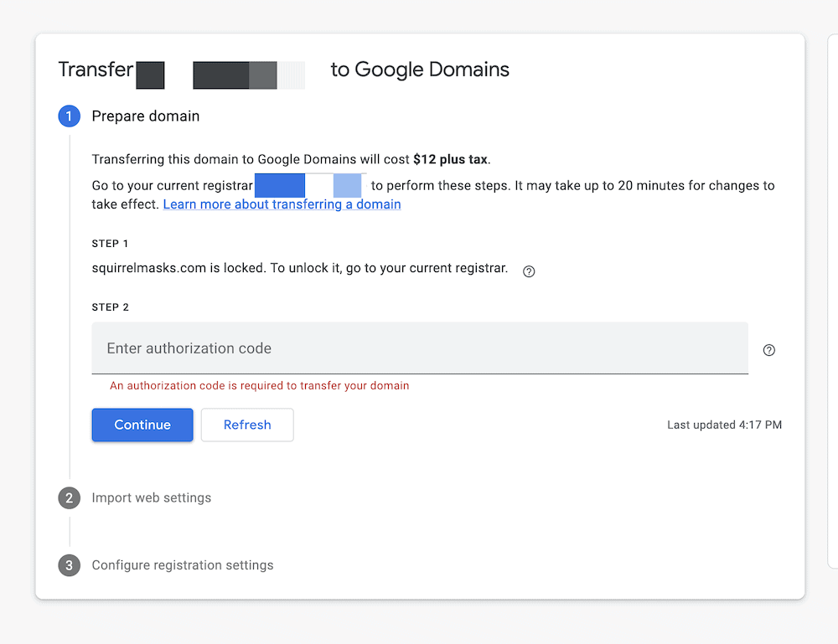Open the Import web settings step
838x644 pixels.
(x=151, y=497)
